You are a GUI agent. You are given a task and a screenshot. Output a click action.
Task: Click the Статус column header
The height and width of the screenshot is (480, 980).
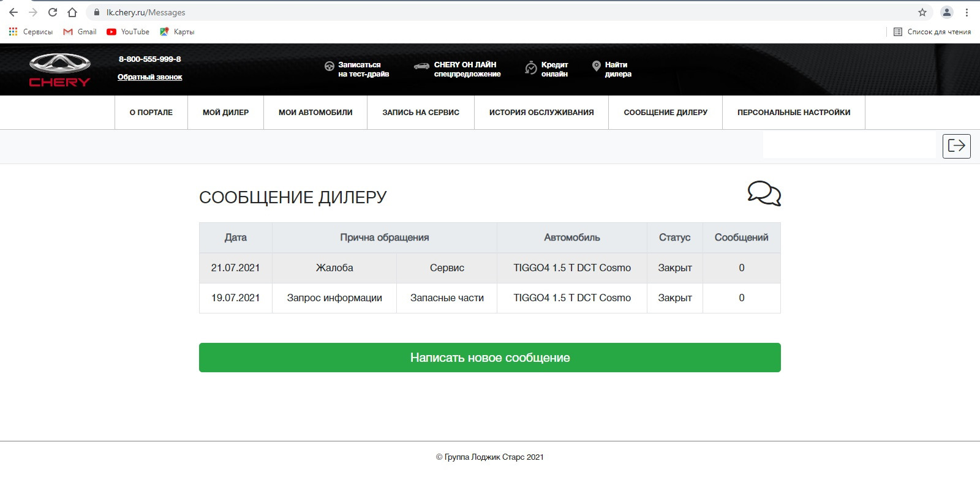click(675, 238)
